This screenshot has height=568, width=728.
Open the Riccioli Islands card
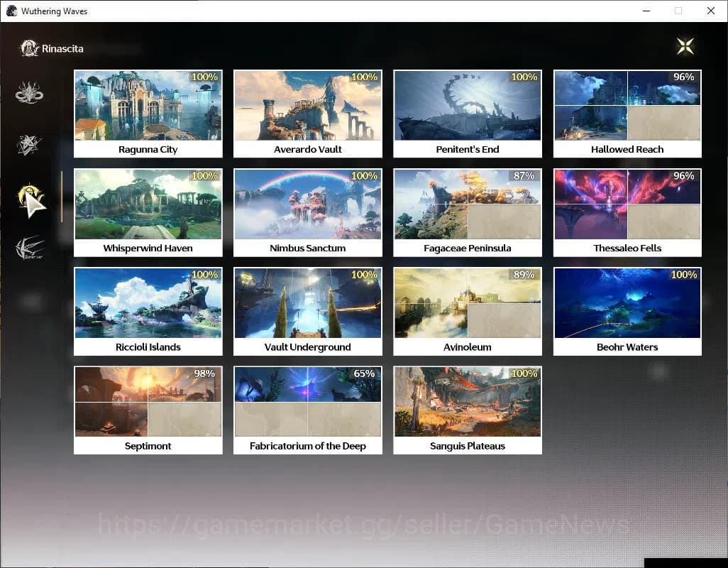tap(148, 311)
